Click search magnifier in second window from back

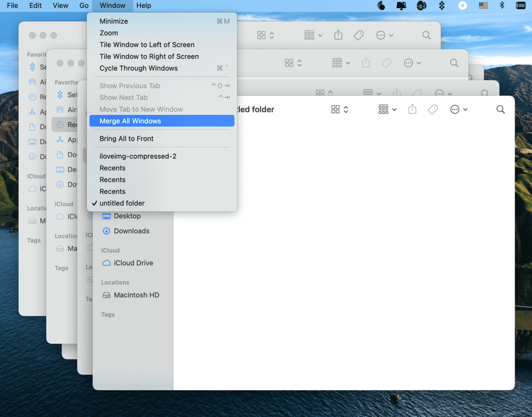tap(454, 63)
